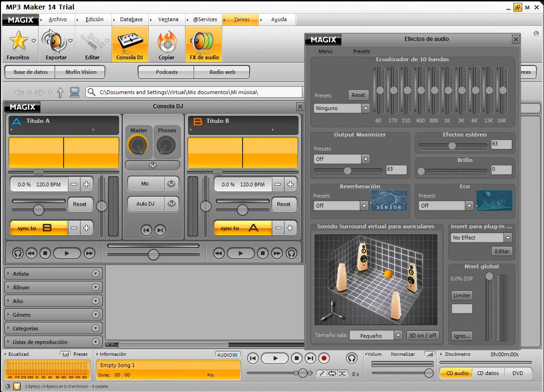This screenshot has width=544, height=392.
Task: Open Auto DJ settings gear icon
Action: coord(171,204)
